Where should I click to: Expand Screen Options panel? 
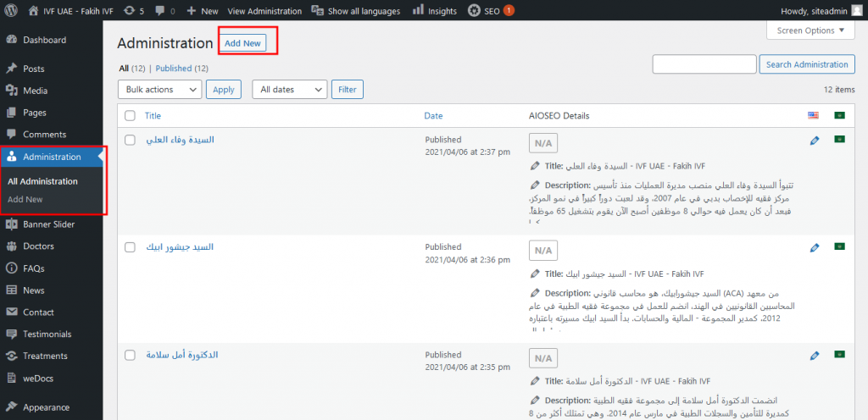[810, 30]
